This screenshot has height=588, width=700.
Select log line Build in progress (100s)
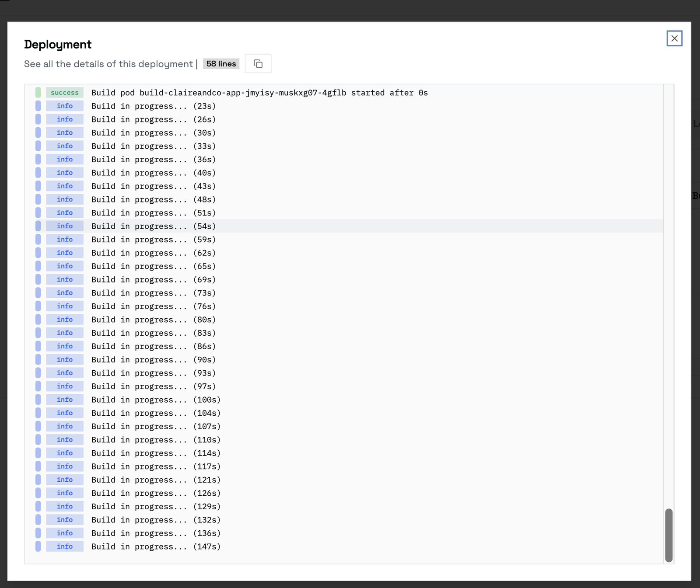(344, 399)
